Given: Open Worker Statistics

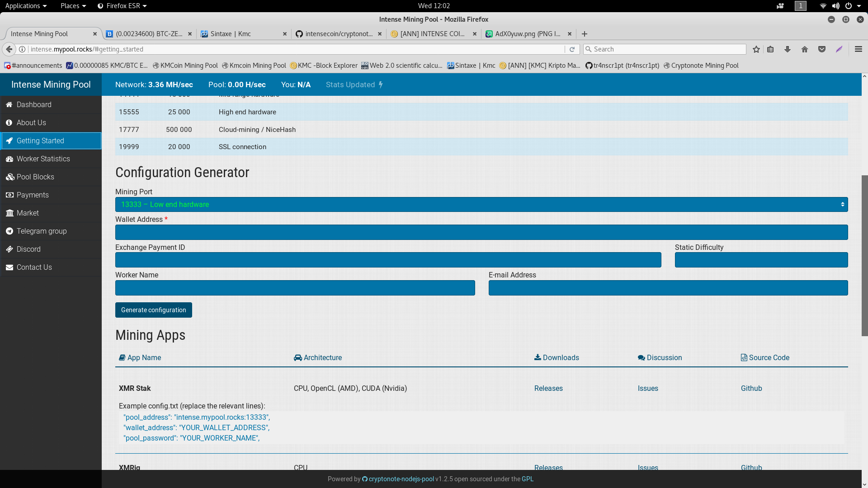Looking at the screenshot, I should pos(51,159).
